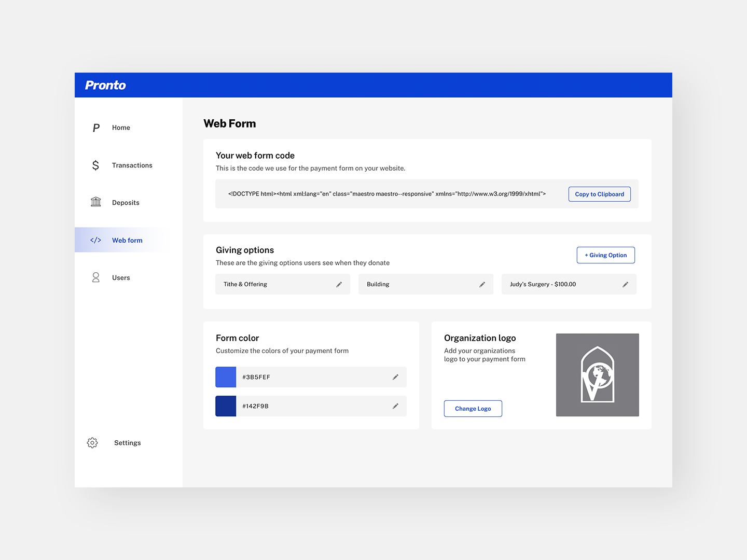The height and width of the screenshot is (560, 747).
Task: Select the Building giving option
Action: (x=426, y=284)
